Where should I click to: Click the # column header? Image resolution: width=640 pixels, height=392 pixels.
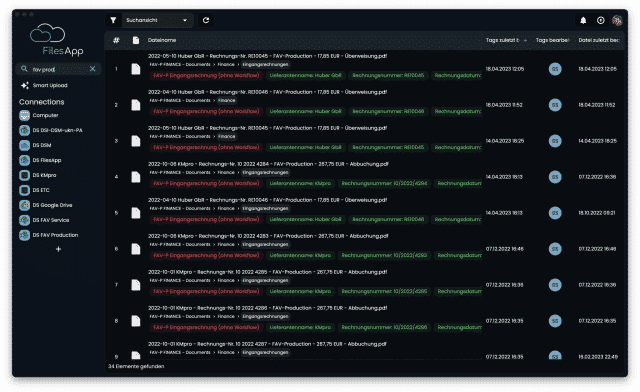point(116,40)
